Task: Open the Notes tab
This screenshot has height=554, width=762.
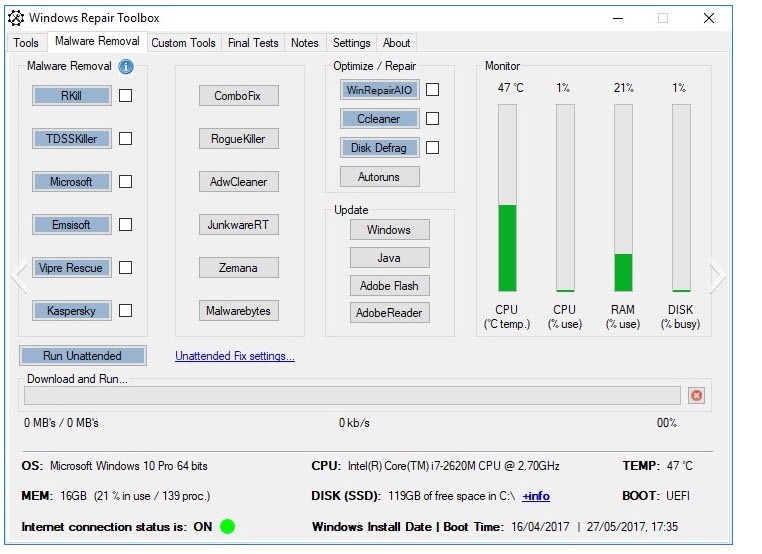Action: coord(305,43)
